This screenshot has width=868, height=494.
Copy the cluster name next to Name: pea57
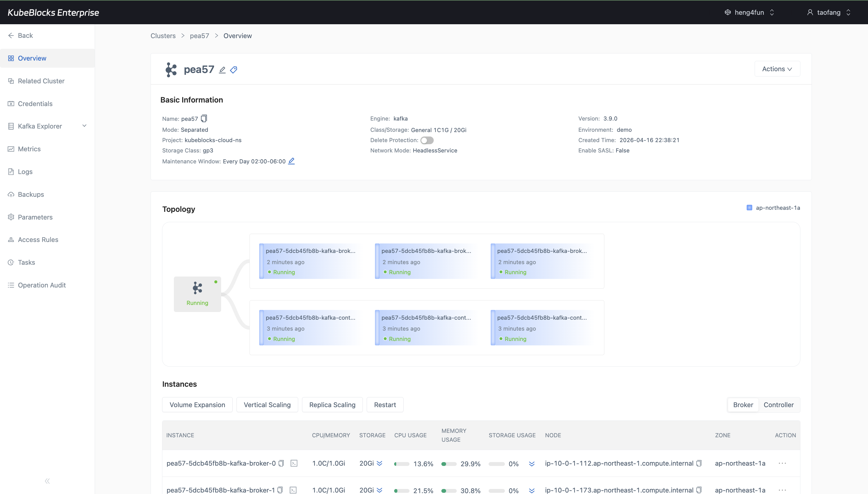point(204,118)
